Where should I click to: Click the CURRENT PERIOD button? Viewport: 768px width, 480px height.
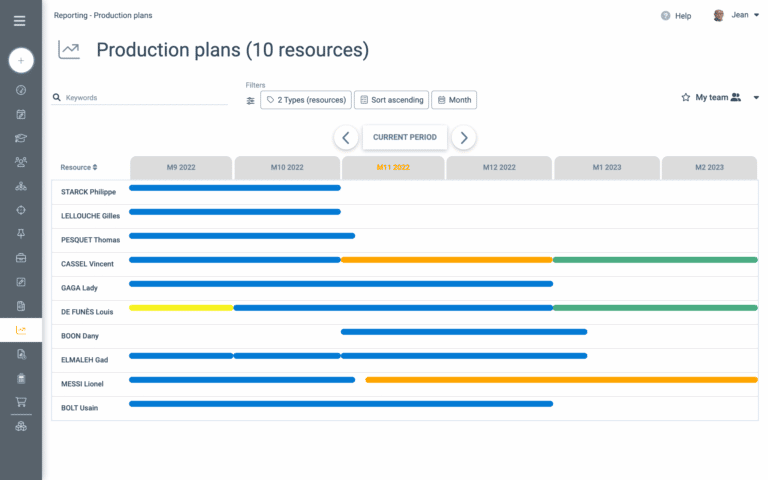coord(405,138)
